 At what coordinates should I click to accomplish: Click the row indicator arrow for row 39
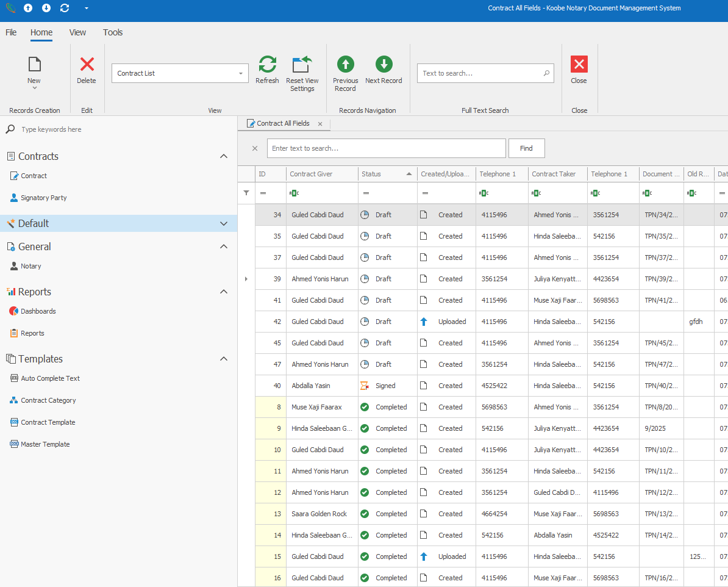tap(246, 279)
